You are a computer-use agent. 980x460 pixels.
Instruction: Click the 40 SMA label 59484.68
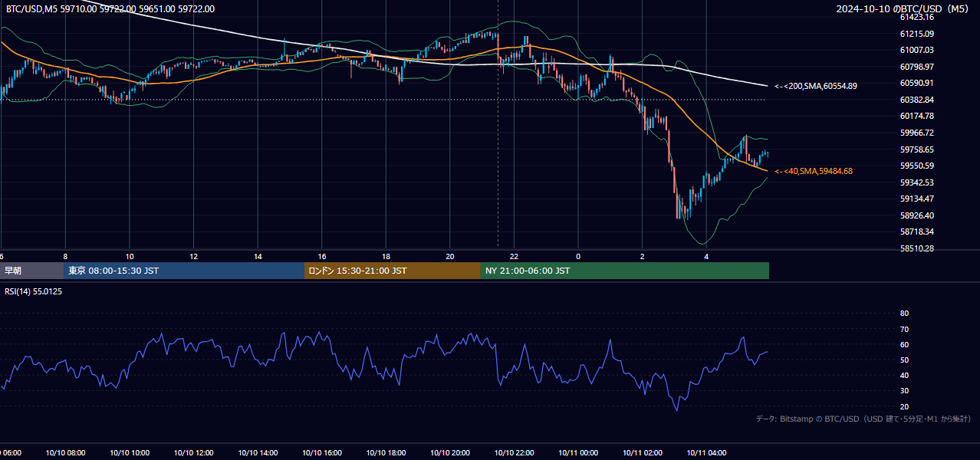coord(814,171)
